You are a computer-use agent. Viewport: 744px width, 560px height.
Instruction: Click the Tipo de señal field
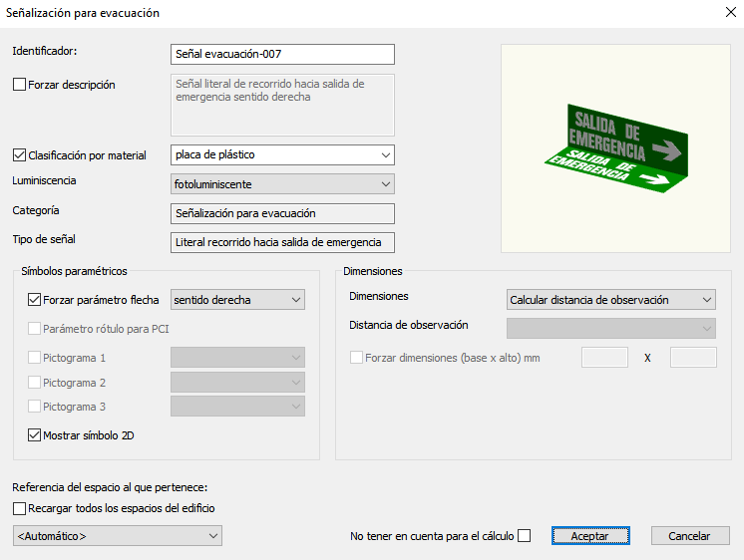(x=283, y=242)
